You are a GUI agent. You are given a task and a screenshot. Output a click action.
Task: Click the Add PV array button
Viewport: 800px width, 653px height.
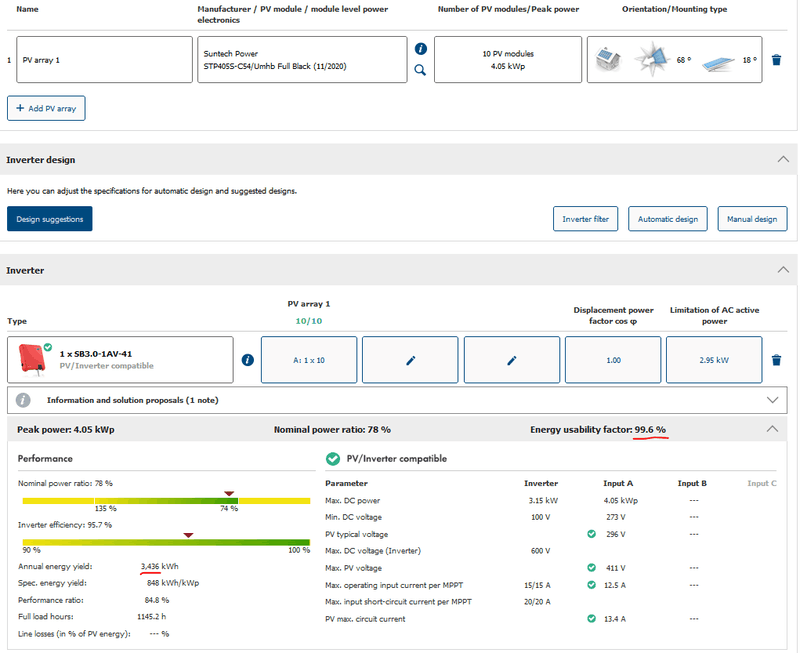[x=46, y=108]
